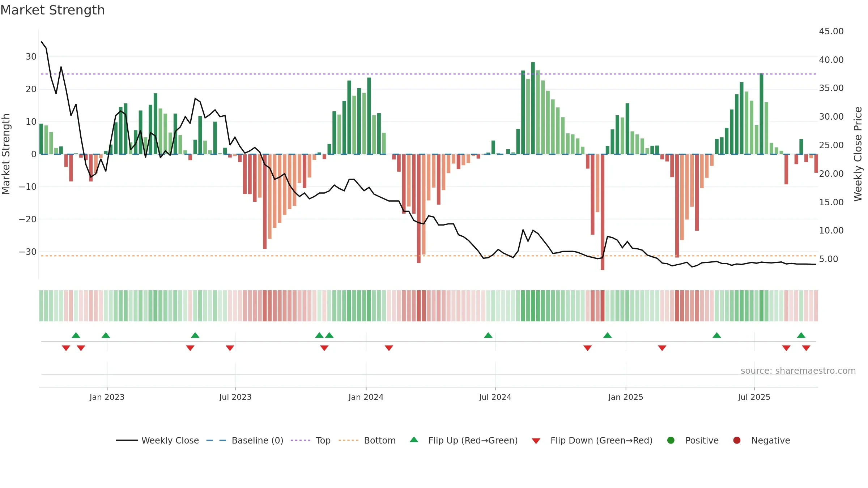Toggle the Baseline (0) legend label
Viewport: 868px width, 488px height.
coord(258,440)
